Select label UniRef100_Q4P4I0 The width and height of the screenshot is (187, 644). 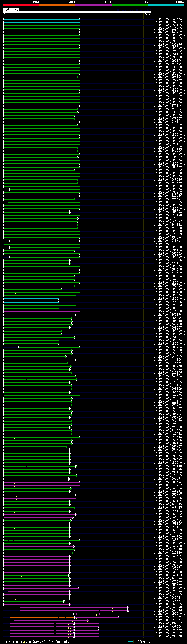click(168, 546)
